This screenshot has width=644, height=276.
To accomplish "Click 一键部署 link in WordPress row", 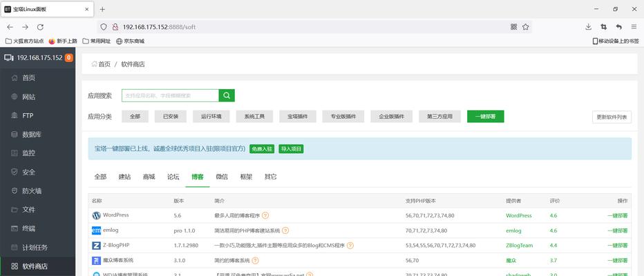I will 617,216.
